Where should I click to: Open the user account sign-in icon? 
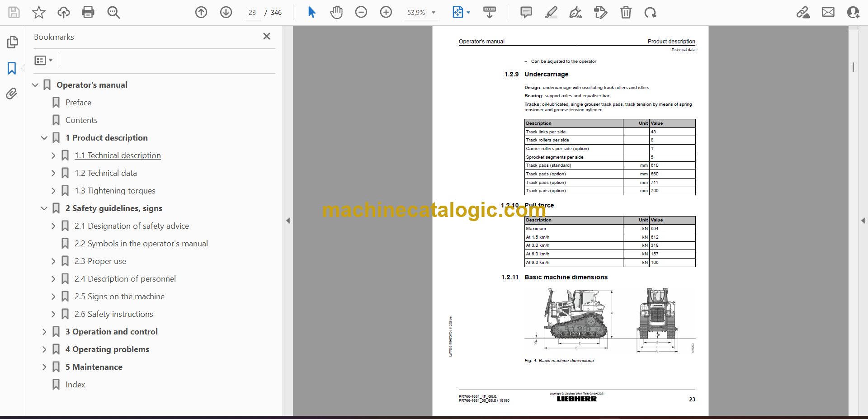(x=853, y=12)
